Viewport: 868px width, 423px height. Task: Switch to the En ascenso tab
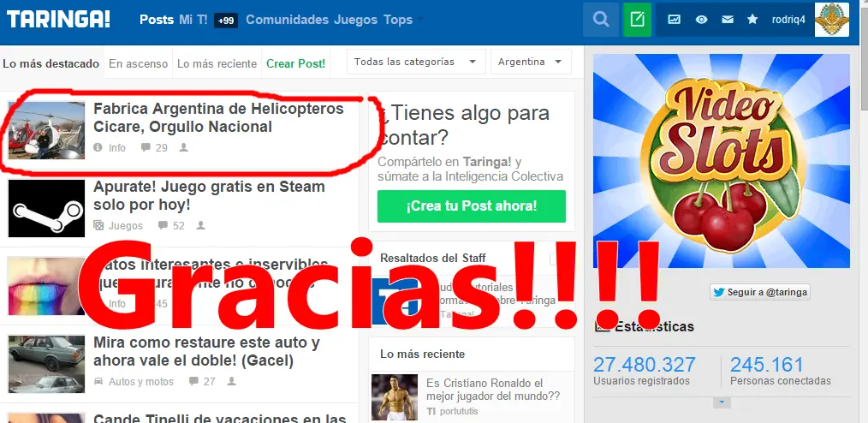(138, 63)
